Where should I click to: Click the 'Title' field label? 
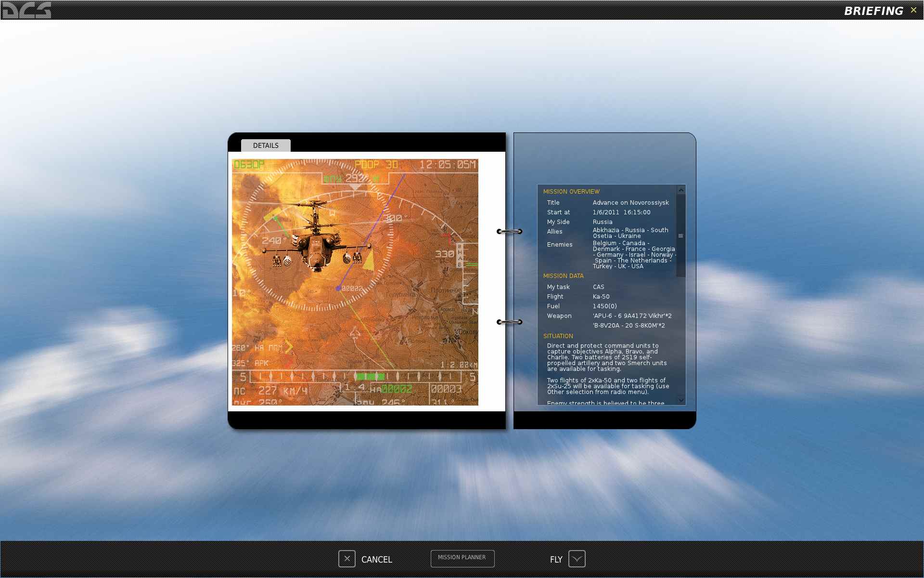pyautogui.click(x=553, y=203)
